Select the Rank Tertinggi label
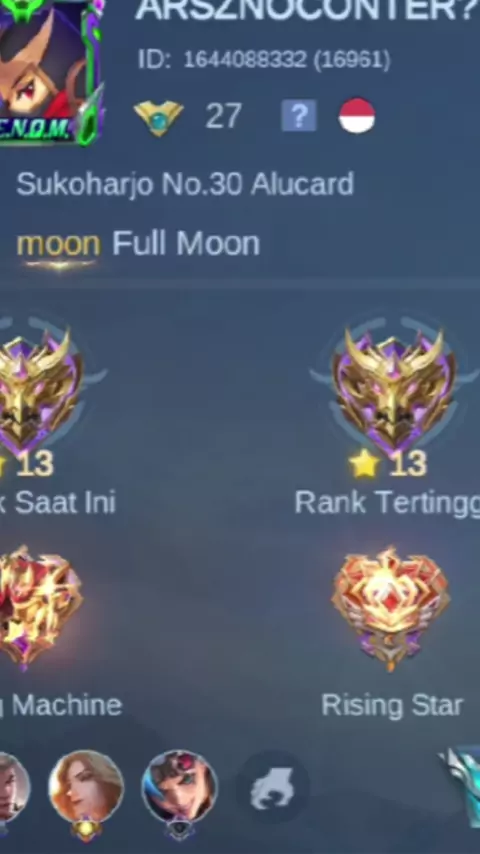Image resolution: width=480 pixels, height=854 pixels. click(387, 503)
